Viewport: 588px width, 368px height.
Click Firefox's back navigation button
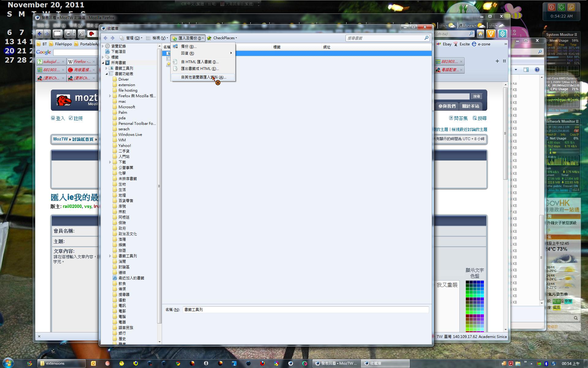[40, 34]
